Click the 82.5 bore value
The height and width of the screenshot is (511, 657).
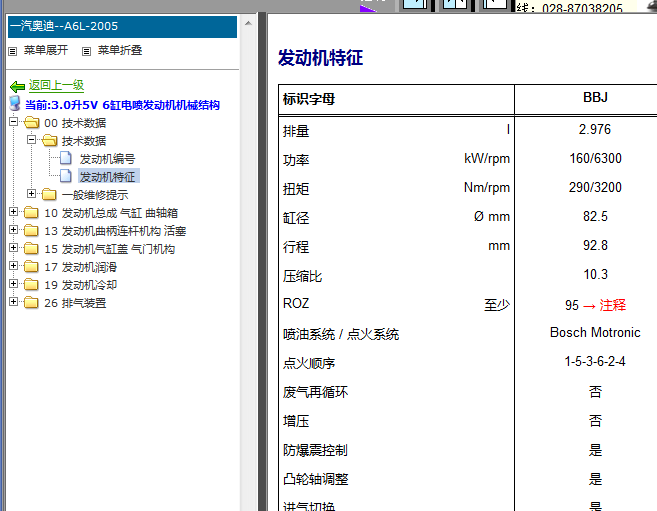(595, 216)
